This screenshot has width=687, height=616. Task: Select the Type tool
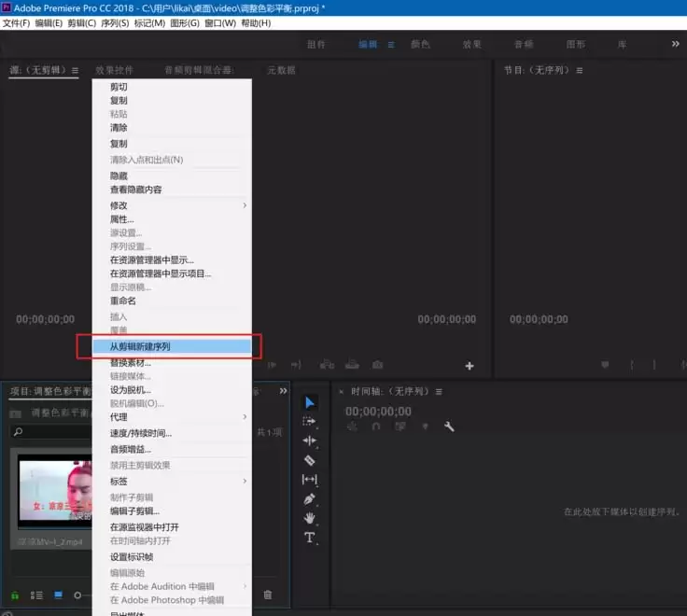coord(310,538)
